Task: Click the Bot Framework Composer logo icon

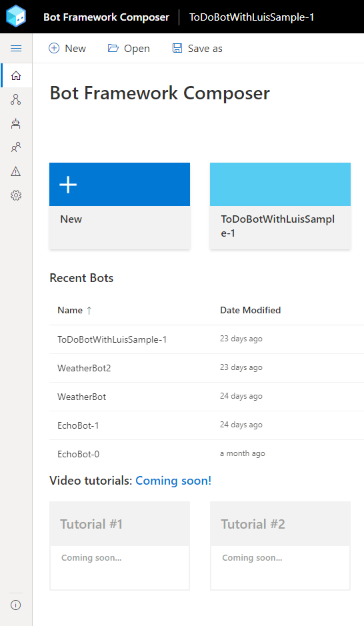Action: point(16,17)
